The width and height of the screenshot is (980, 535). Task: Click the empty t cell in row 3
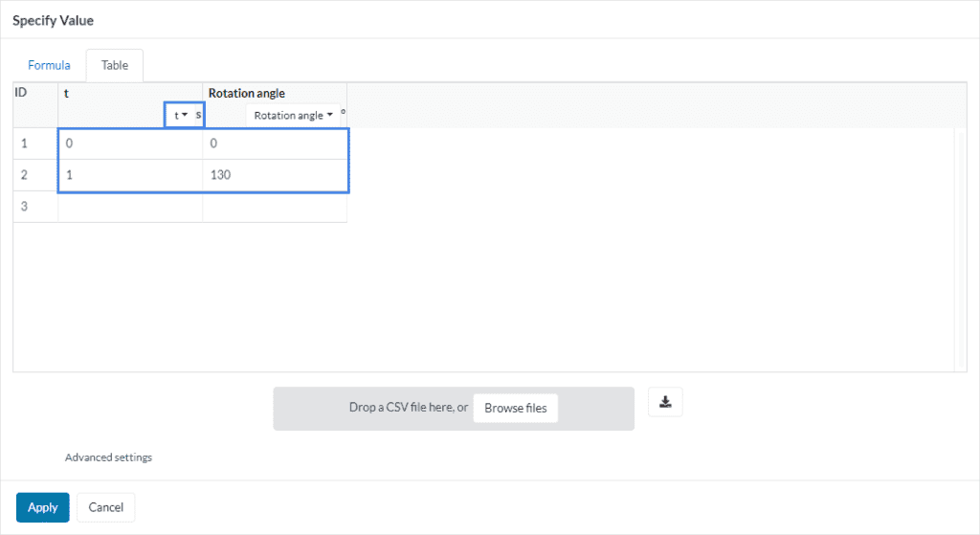point(130,207)
